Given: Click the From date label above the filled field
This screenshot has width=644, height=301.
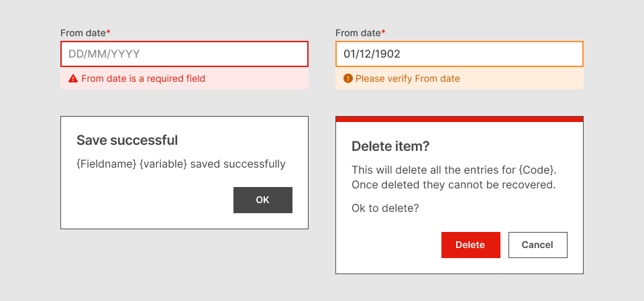Looking at the screenshot, I should point(358,33).
